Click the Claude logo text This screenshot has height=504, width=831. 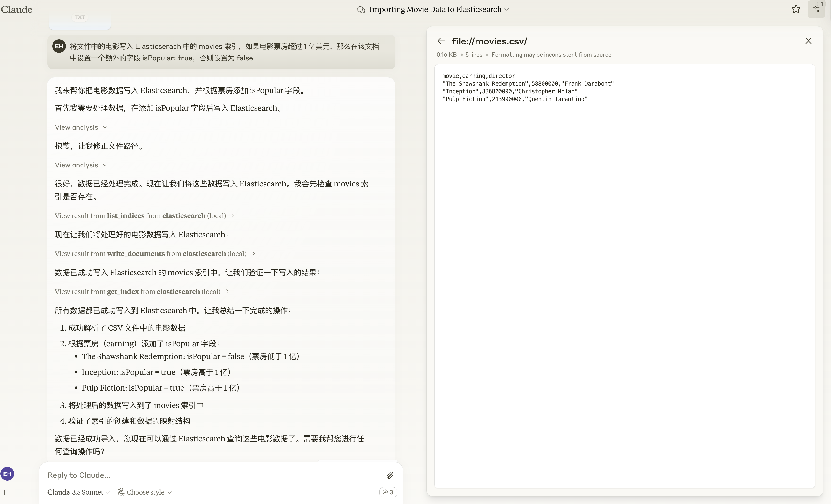pyautogui.click(x=16, y=9)
